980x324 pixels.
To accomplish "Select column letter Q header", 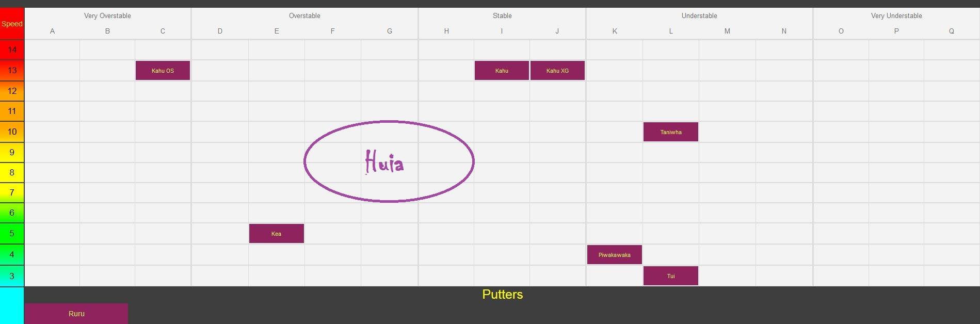I will pyautogui.click(x=951, y=31).
